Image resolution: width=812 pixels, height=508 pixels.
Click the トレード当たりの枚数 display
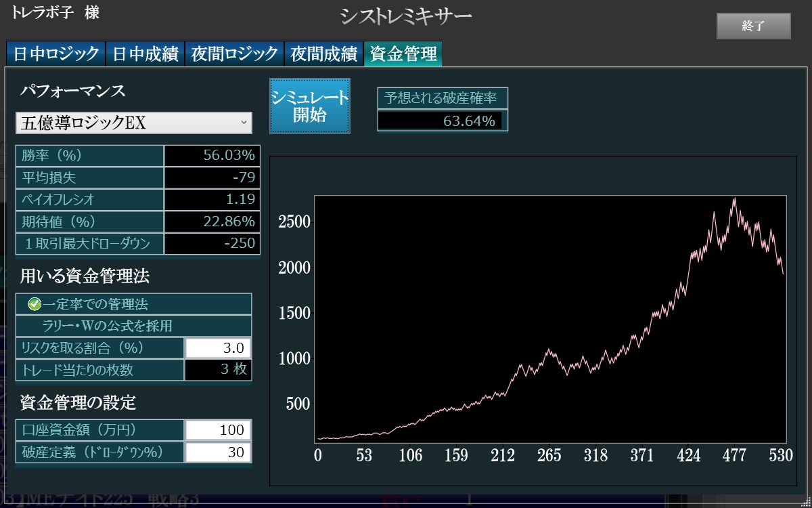tap(218, 370)
